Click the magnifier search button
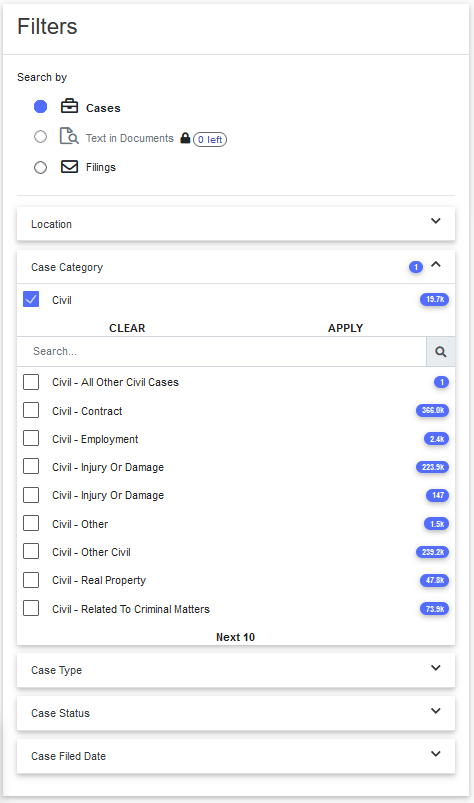Viewport: 474px width, 803px height. point(441,352)
